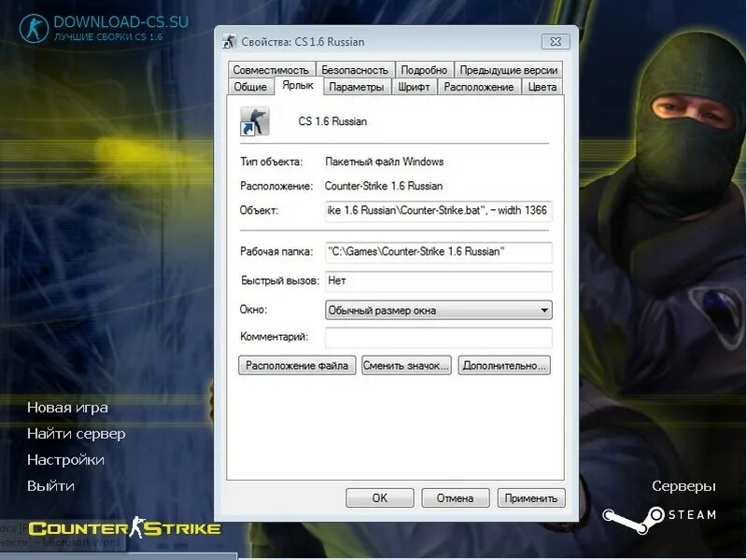Expand the Окно size dropdown
This screenshot has width=747, height=560.
point(438,310)
